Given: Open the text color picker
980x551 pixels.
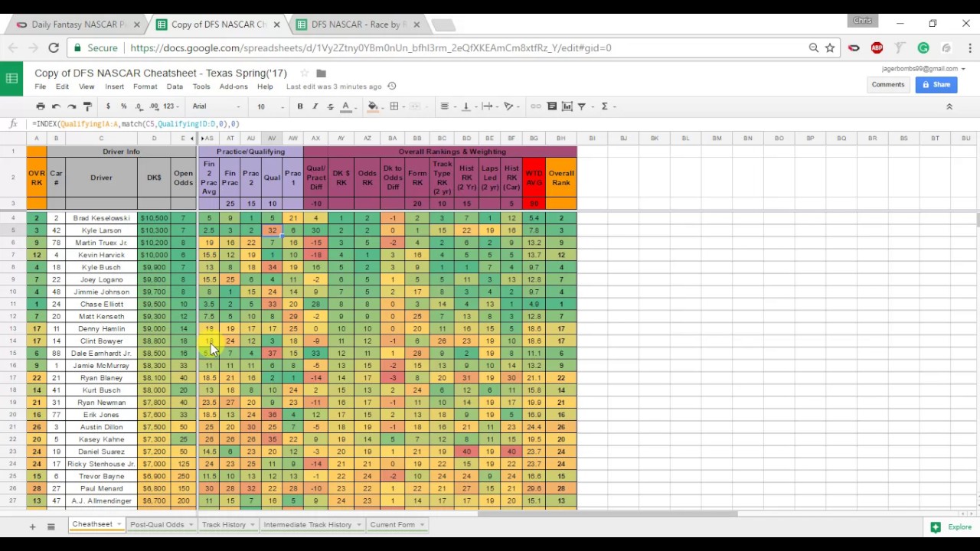Looking at the screenshot, I should 346,106.
